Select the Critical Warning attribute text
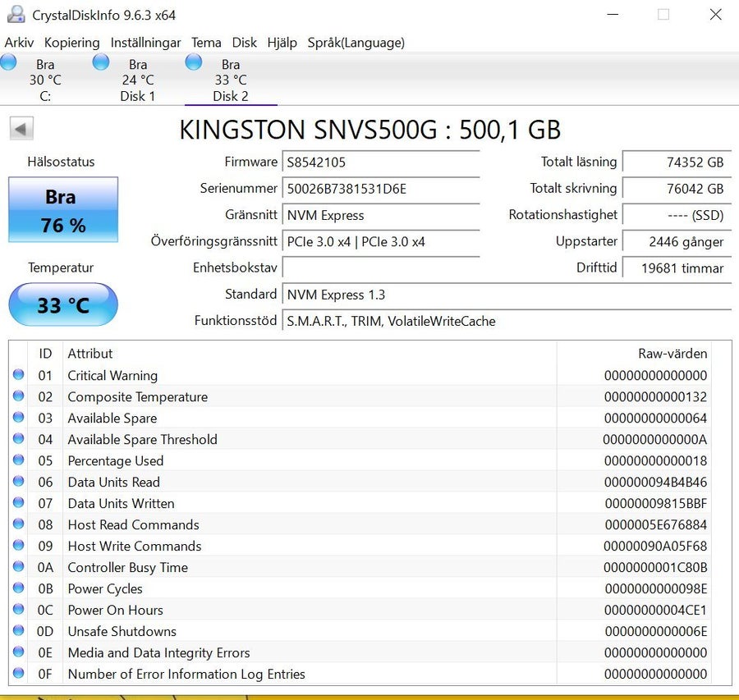This screenshot has width=739, height=700. tap(112, 375)
